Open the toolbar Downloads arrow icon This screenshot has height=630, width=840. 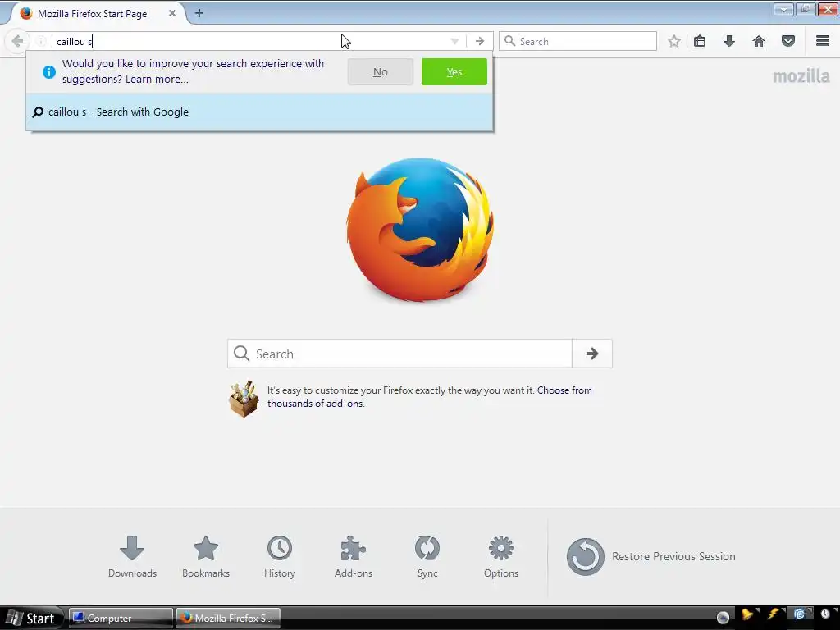point(729,41)
